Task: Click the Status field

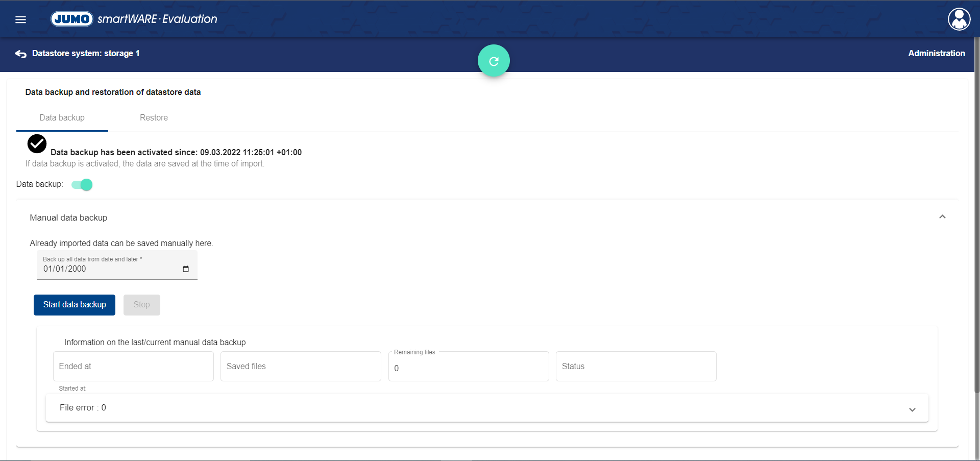Action: (635, 367)
